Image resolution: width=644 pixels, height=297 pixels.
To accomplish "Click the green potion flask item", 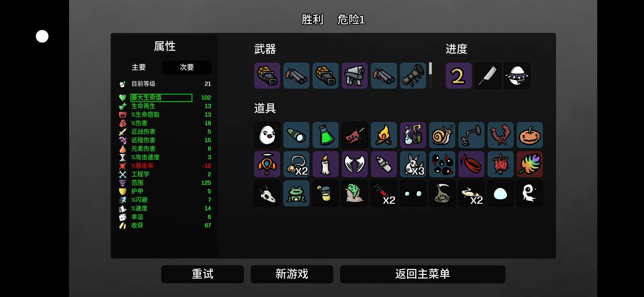I will [x=325, y=135].
